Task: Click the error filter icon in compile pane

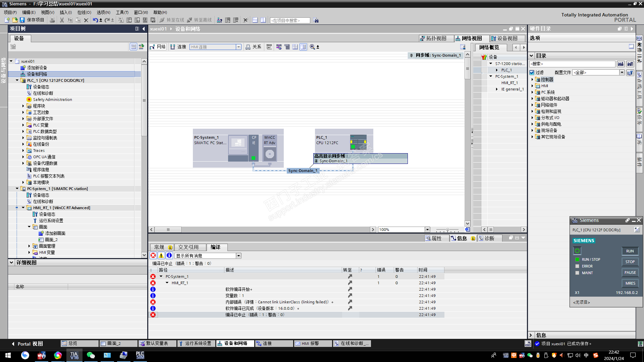Action: 153,256
